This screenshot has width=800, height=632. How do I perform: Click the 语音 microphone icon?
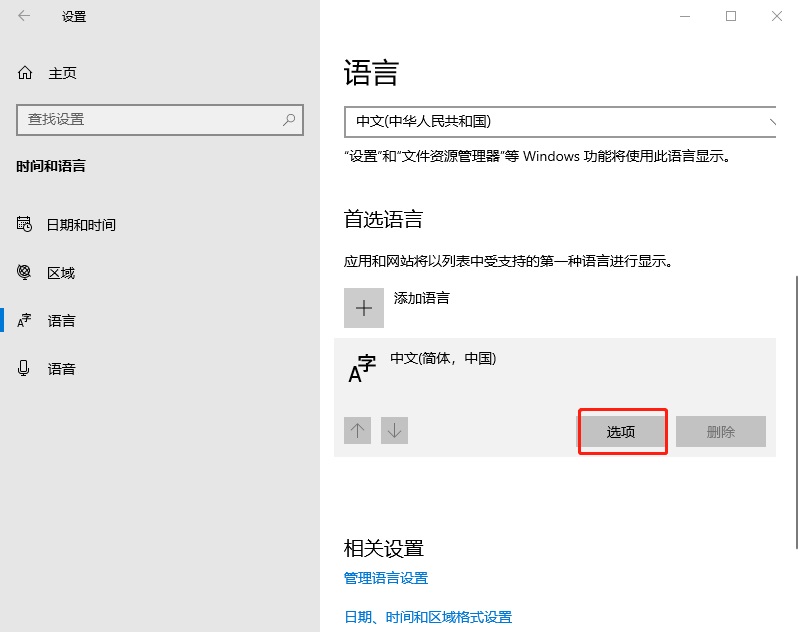(x=23, y=368)
